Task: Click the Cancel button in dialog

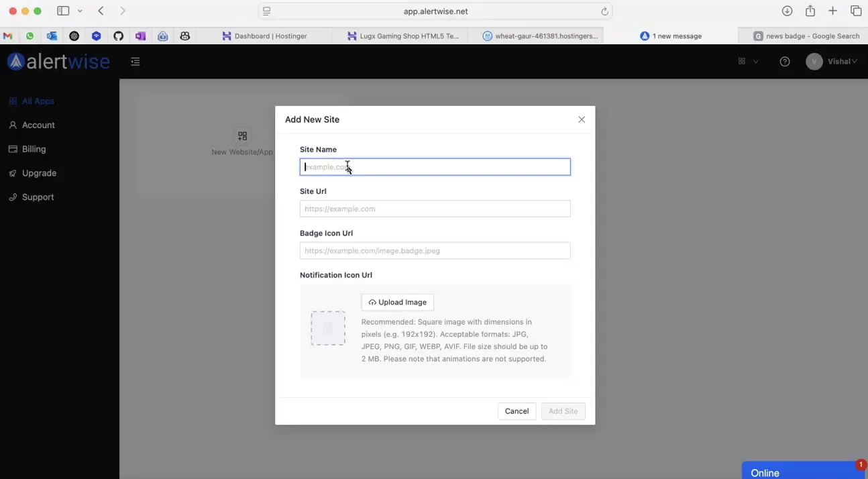Action: (x=517, y=411)
